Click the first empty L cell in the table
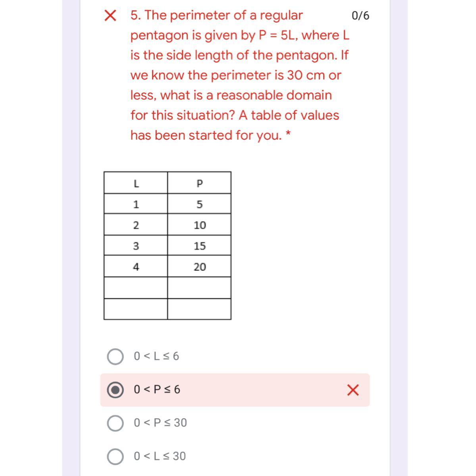The height and width of the screenshot is (476, 476). 136,288
